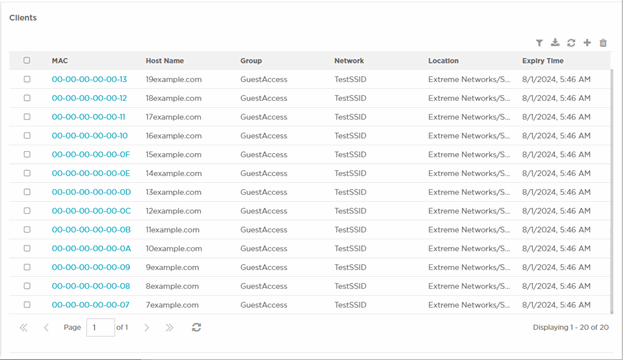The width and height of the screenshot is (624, 360).
Task: Jump to the last page using double-right arrows
Action: (170, 328)
